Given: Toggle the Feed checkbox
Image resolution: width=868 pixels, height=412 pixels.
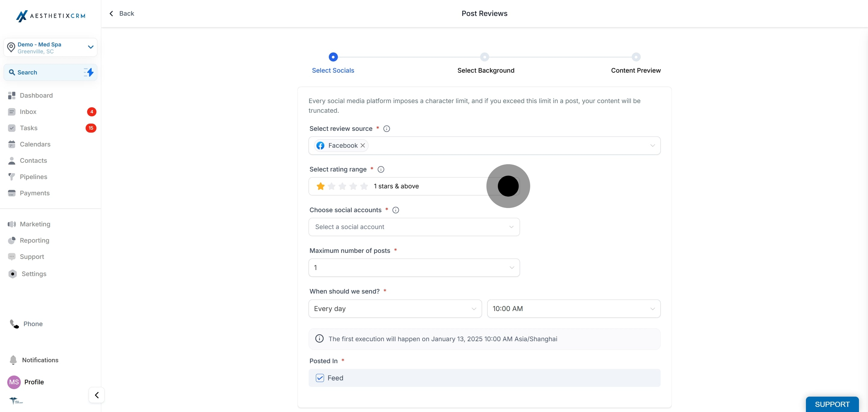Looking at the screenshot, I should [x=320, y=378].
